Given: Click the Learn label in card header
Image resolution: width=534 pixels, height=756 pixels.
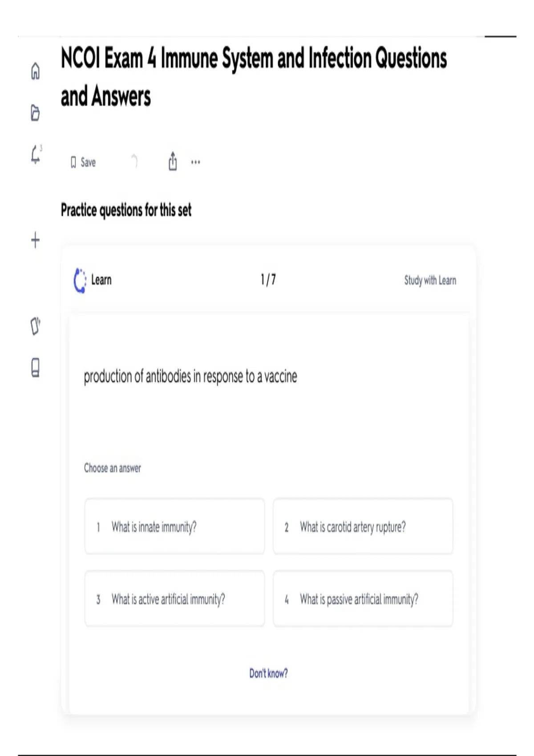Looking at the screenshot, I should (x=101, y=280).
